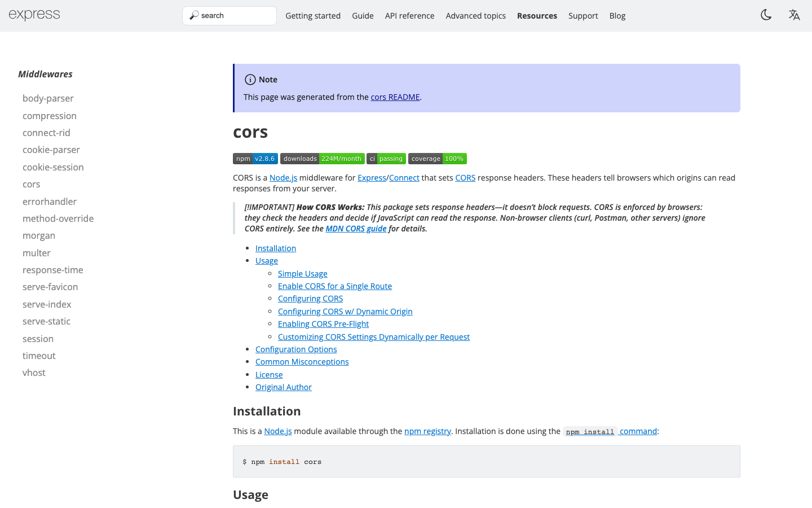Image resolution: width=812 pixels, height=508 pixels.
Task: Open the Connect link in intro
Action: coord(404,178)
